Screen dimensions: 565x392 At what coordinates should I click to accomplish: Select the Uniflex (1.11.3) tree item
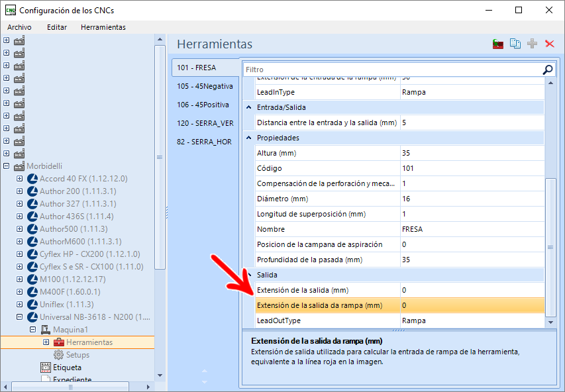point(67,305)
